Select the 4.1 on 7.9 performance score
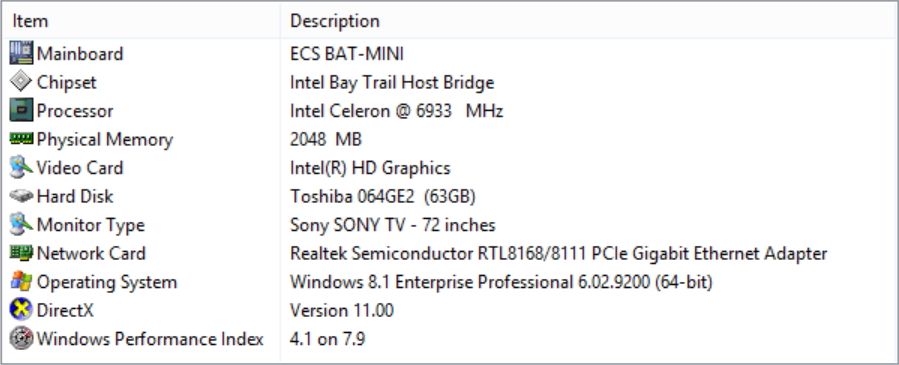 (x=327, y=339)
